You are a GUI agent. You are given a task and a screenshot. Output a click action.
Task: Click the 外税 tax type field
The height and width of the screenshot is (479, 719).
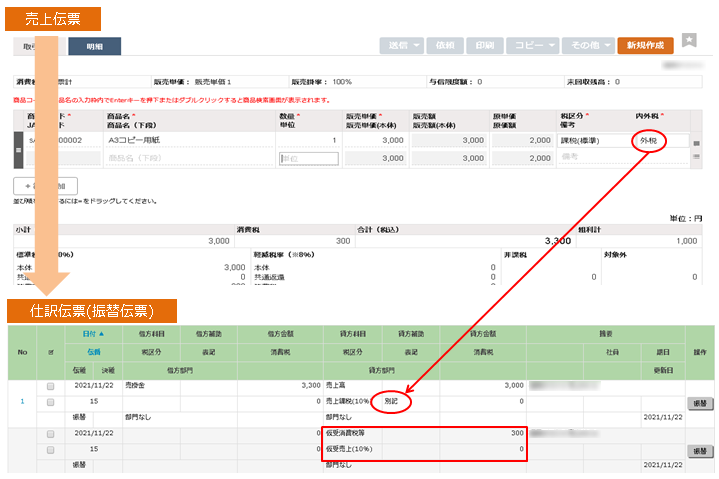tap(660, 142)
